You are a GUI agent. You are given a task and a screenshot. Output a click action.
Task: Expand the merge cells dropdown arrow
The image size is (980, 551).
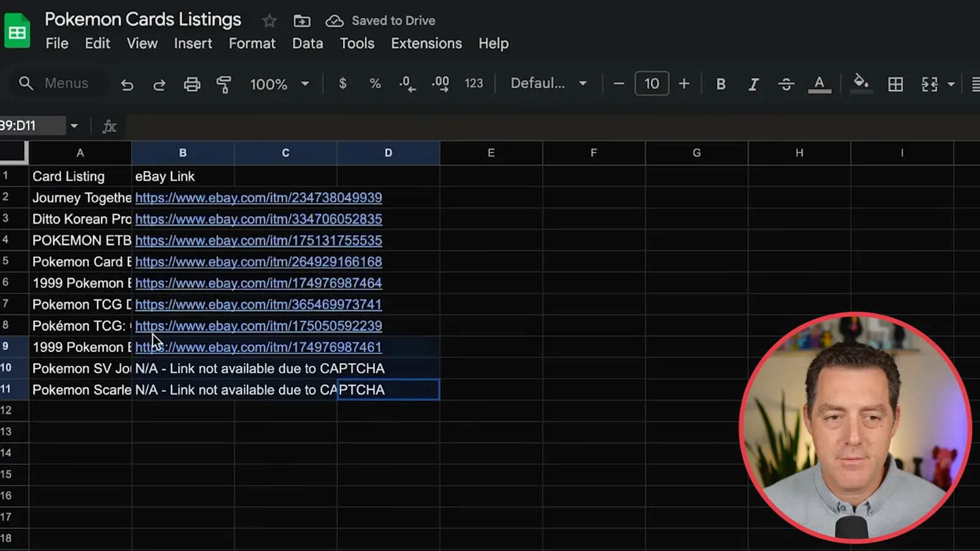[x=951, y=84]
